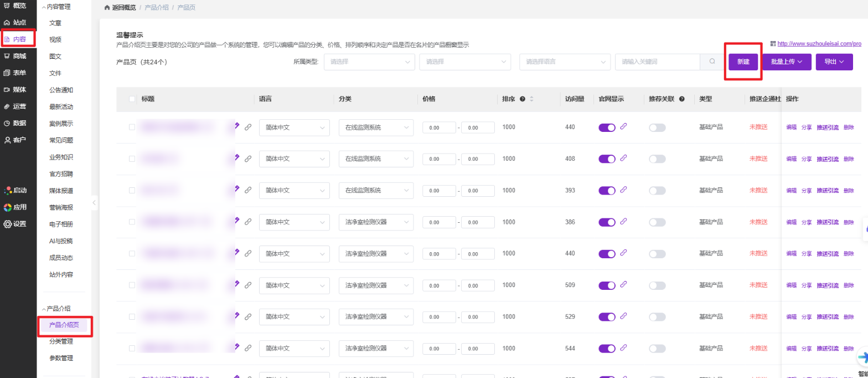Click the 新建 button

[x=743, y=62]
